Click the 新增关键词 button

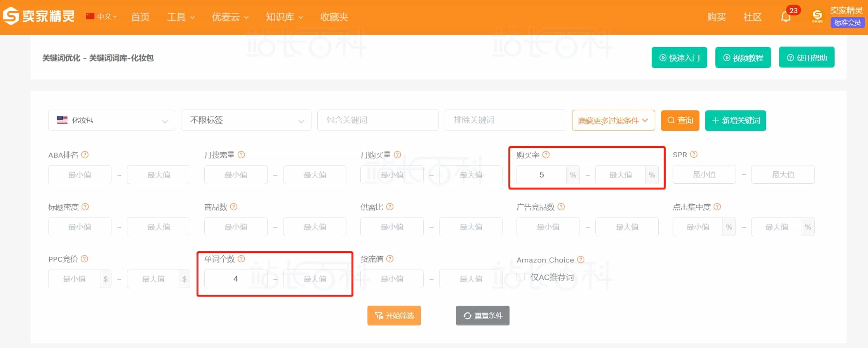[736, 120]
